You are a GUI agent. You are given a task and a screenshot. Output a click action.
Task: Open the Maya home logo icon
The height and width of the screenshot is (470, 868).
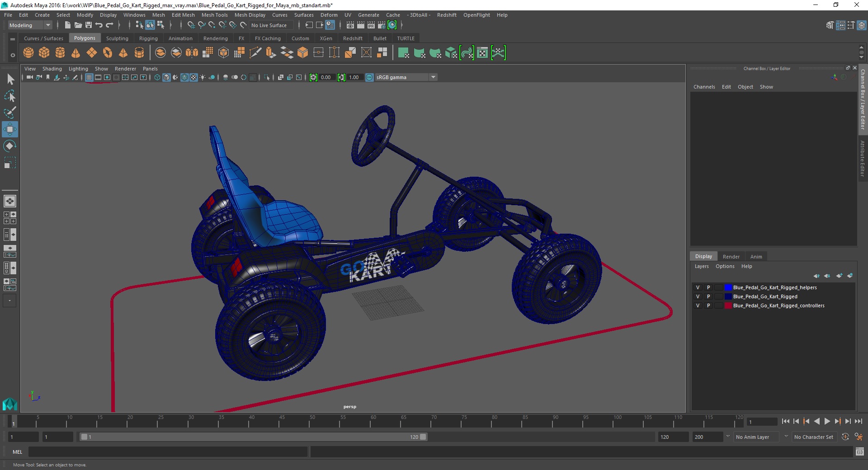point(10,404)
